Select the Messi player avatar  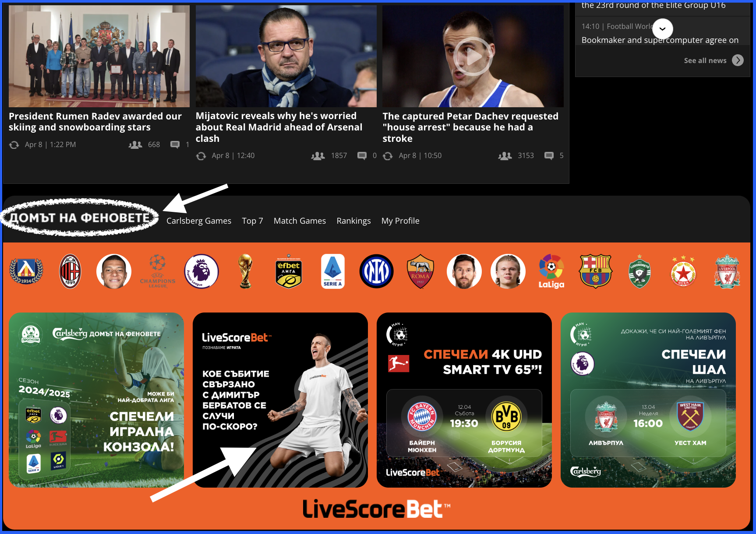[x=464, y=271]
